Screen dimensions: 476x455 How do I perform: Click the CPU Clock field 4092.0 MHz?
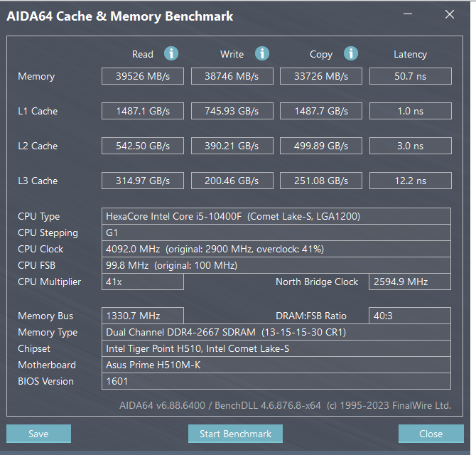(x=276, y=249)
